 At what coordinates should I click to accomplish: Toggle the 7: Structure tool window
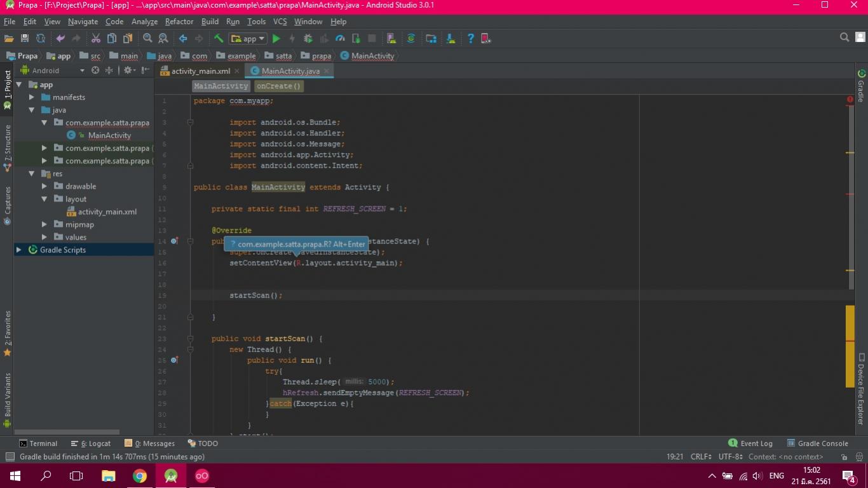(x=8, y=148)
